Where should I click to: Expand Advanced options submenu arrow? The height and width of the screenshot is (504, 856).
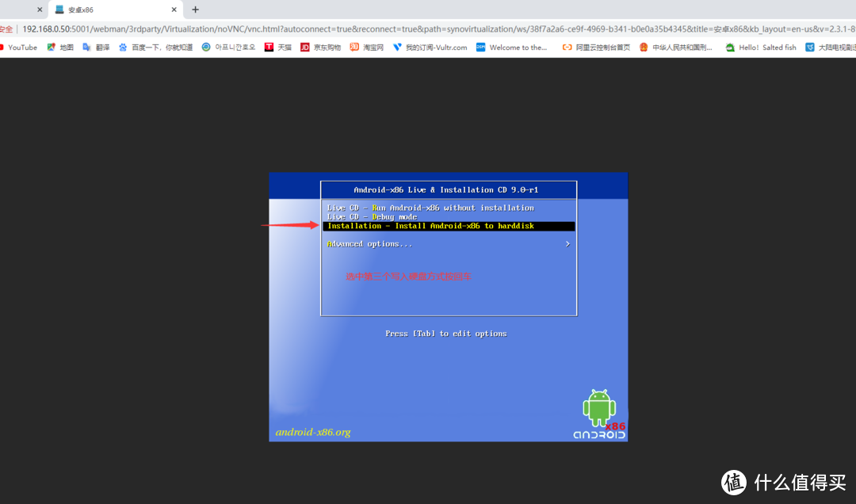567,244
